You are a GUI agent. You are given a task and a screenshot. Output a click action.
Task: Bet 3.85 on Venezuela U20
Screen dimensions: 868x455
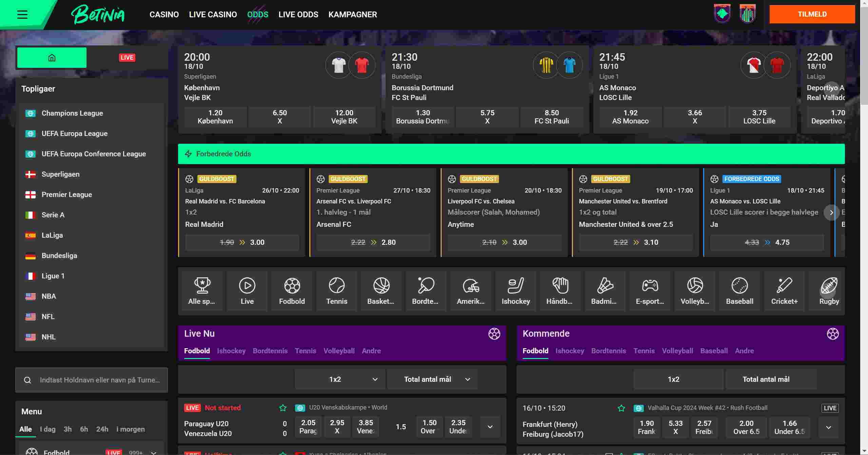point(366,427)
